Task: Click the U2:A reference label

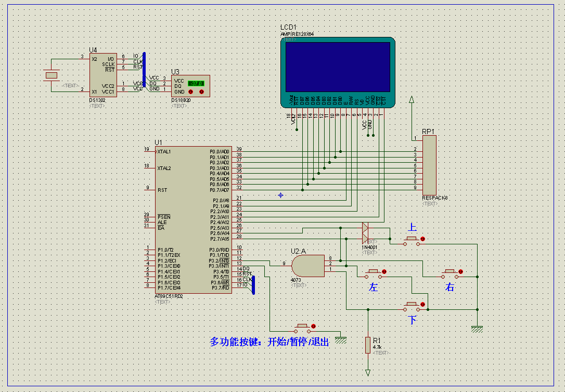Action: [x=298, y=251]
